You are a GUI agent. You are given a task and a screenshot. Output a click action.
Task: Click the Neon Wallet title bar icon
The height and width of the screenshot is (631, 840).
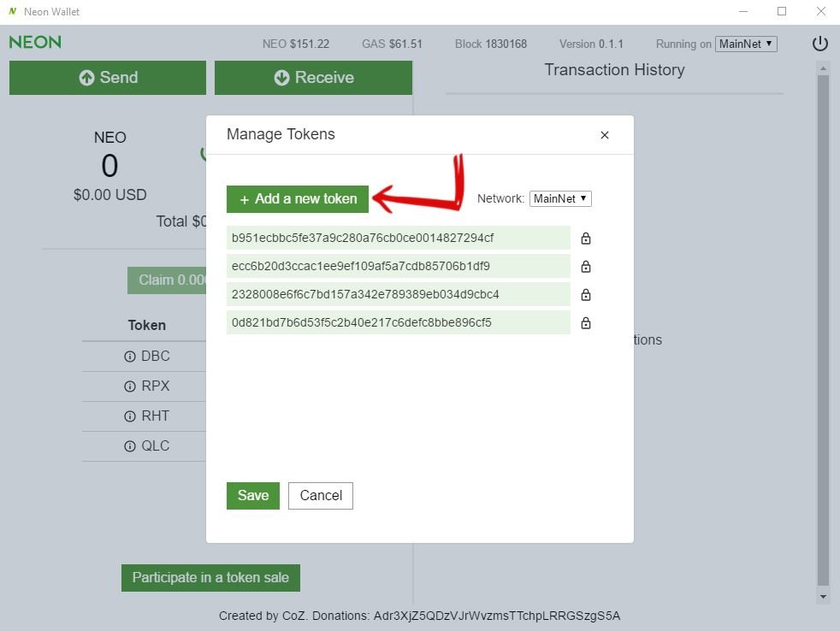(12, 11)
